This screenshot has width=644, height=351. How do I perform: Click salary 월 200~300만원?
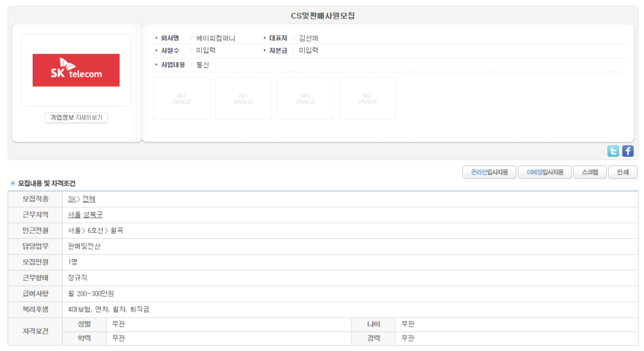(x=91, y=294)
